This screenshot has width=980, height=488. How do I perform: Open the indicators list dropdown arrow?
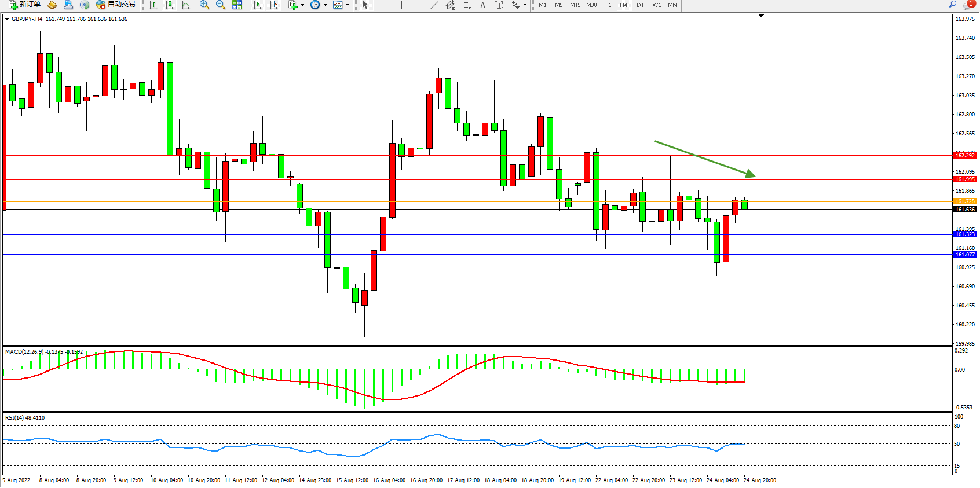point(302,5)
